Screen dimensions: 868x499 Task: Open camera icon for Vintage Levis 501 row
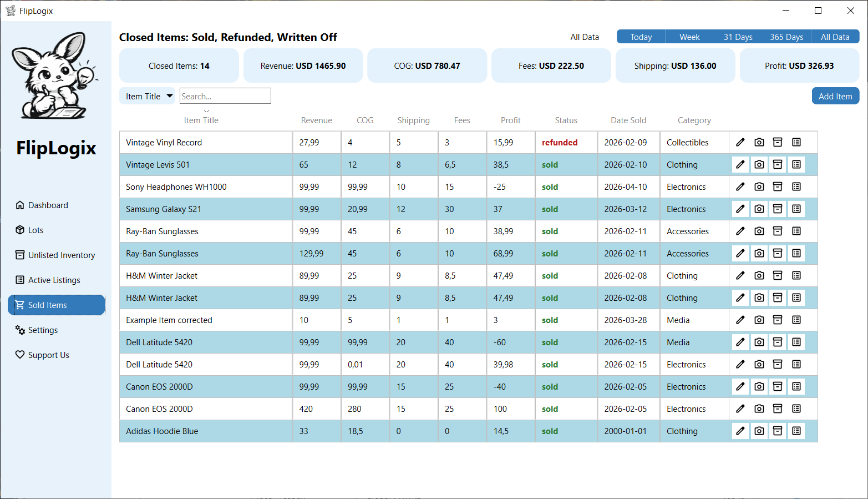tap(759, 165)
